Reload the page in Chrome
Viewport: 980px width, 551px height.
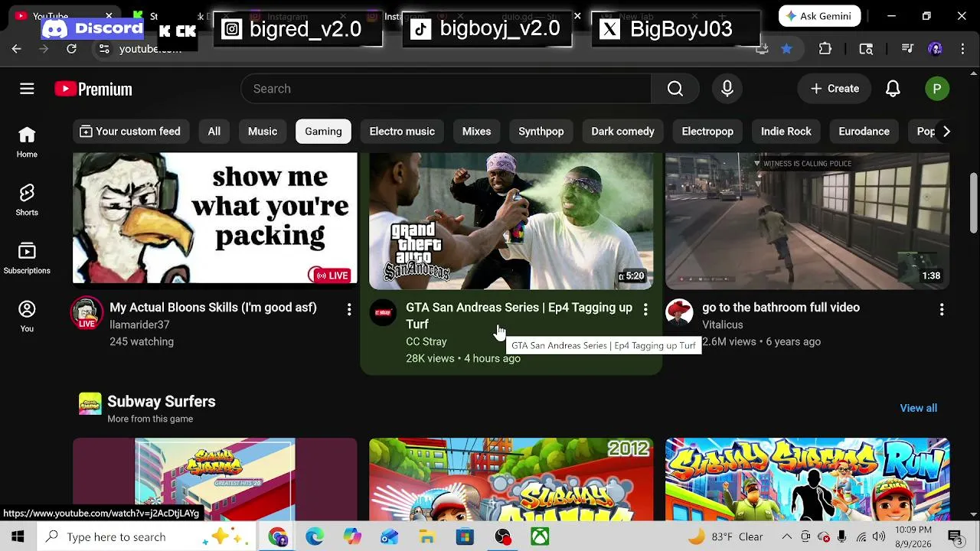[71, 49]
